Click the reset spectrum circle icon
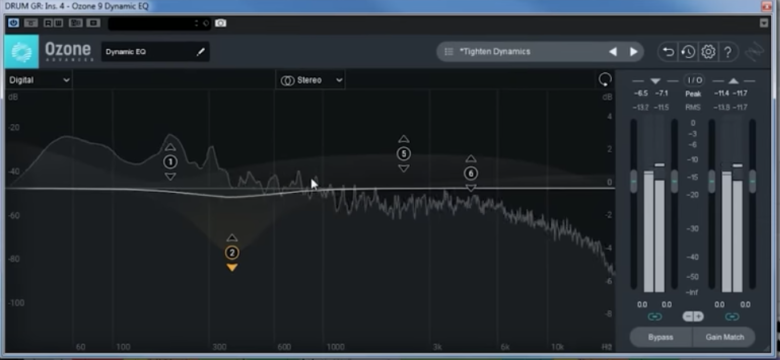This screenshot has height=360, width=780. coord(605,80)
